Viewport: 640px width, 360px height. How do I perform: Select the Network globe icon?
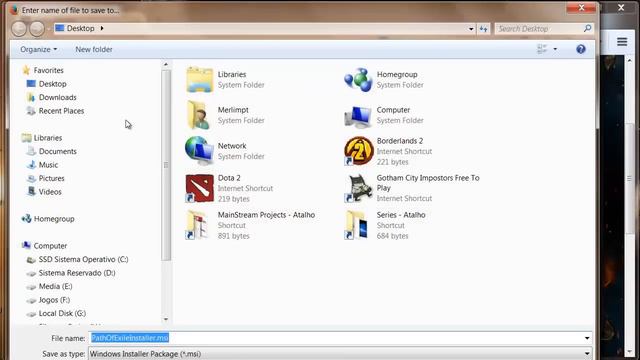coord(199,151)
